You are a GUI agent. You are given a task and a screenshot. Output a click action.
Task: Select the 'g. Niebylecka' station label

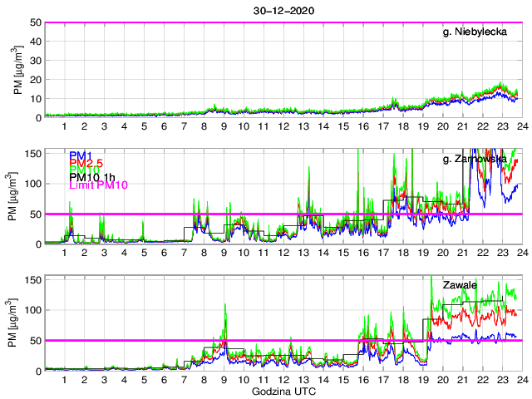(x=475, y=32)
